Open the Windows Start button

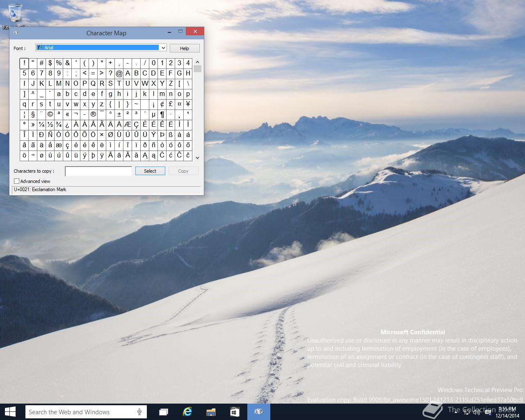(x=10, y=411)
